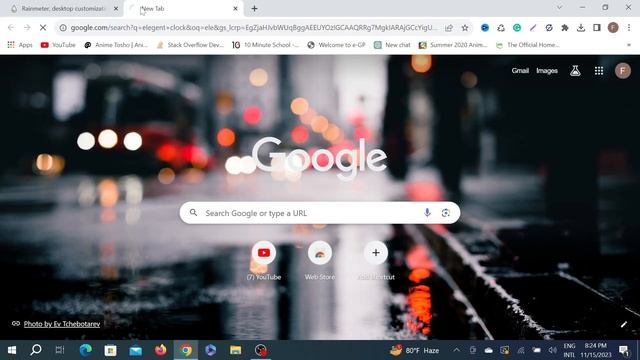Select the New Tab browser tab
640x360 pixels.
click(x=184, y=9)
